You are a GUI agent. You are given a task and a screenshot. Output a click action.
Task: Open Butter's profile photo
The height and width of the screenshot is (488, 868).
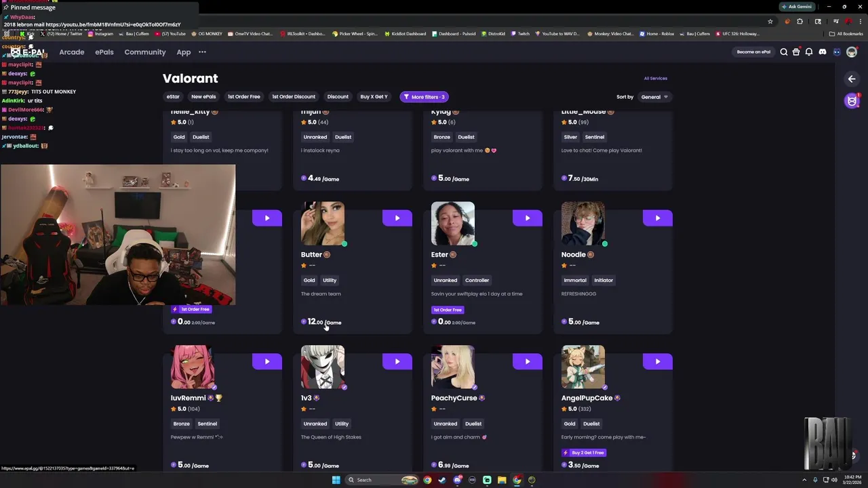(x=323, y=224)
